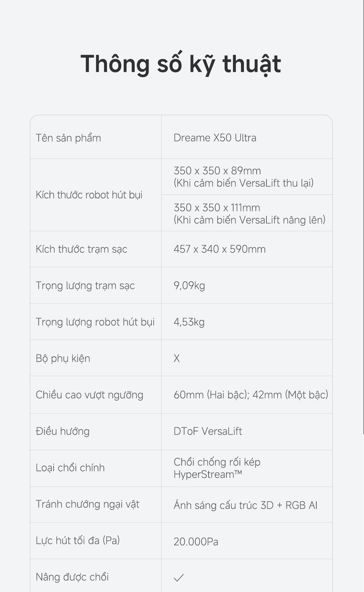
Task: Select the 457 x 340 x 590mm value
Action: [219, 249]
